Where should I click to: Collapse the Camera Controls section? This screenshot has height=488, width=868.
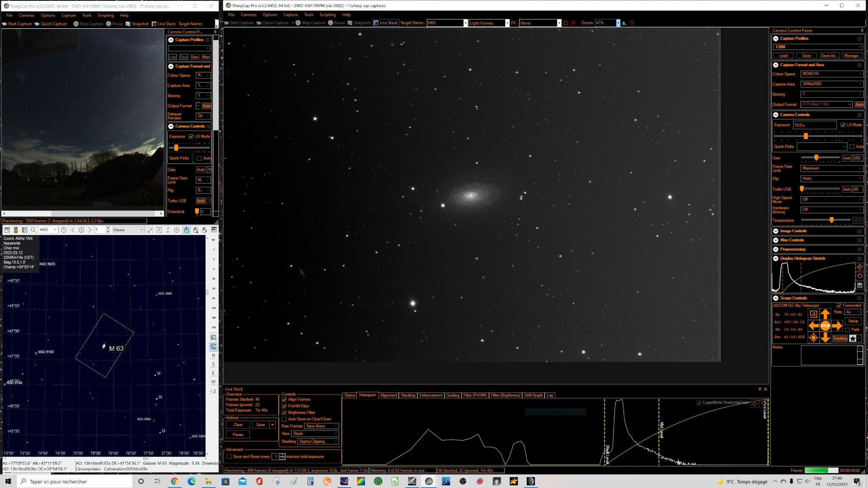(776, 115)
